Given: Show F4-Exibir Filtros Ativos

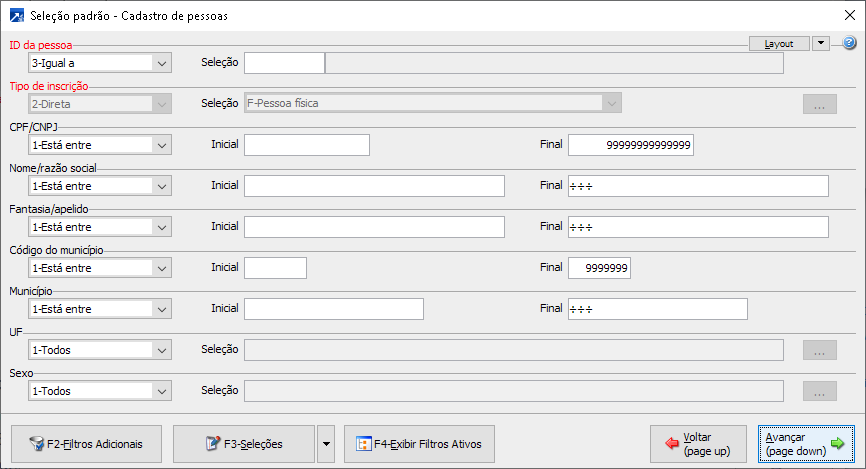Looking at the screenshot, I should click(419, 443).
